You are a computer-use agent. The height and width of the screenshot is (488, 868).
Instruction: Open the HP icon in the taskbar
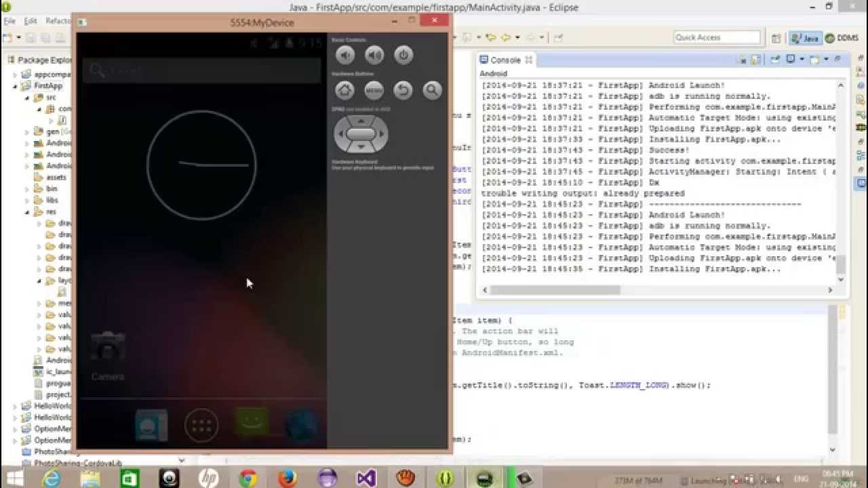click(x=209, y=479)
